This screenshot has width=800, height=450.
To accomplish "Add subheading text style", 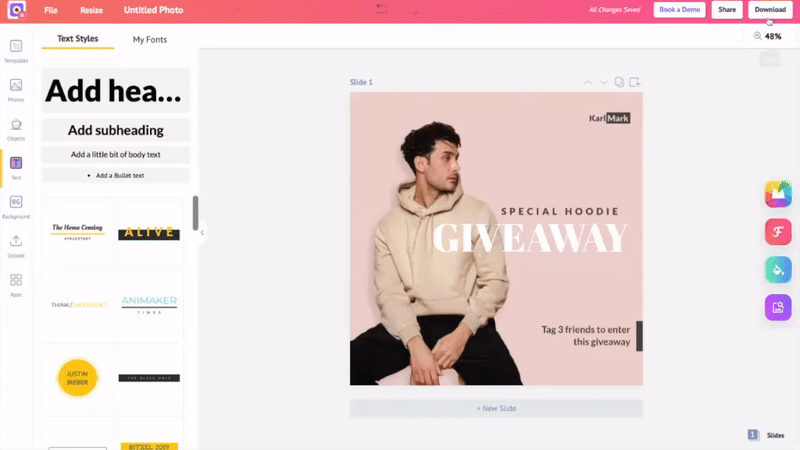I will pos(115,130).
